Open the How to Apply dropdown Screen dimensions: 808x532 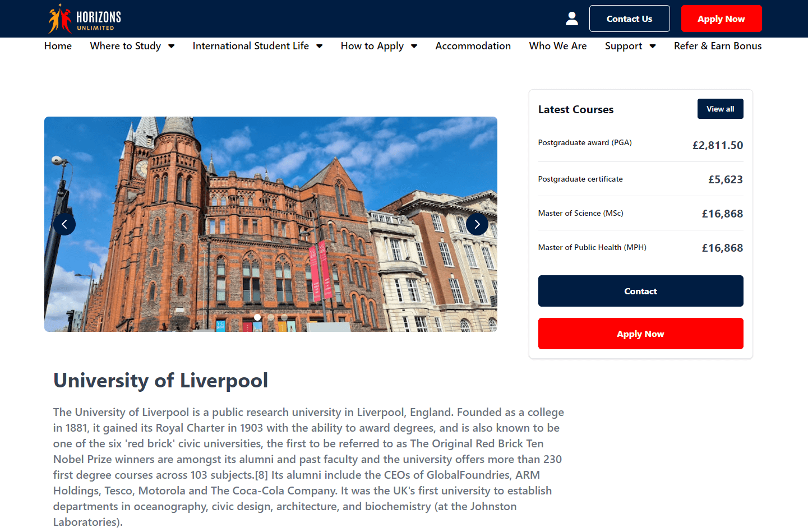(378, 46)
